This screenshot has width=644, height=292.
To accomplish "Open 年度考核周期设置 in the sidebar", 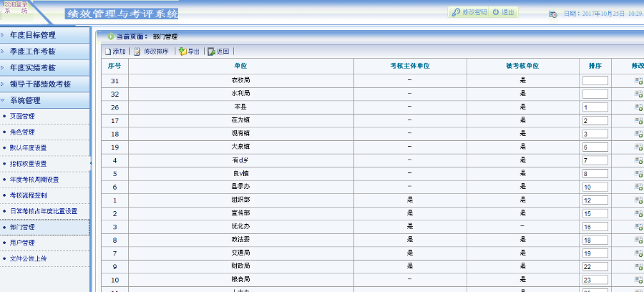I will [x=34, y=180].
